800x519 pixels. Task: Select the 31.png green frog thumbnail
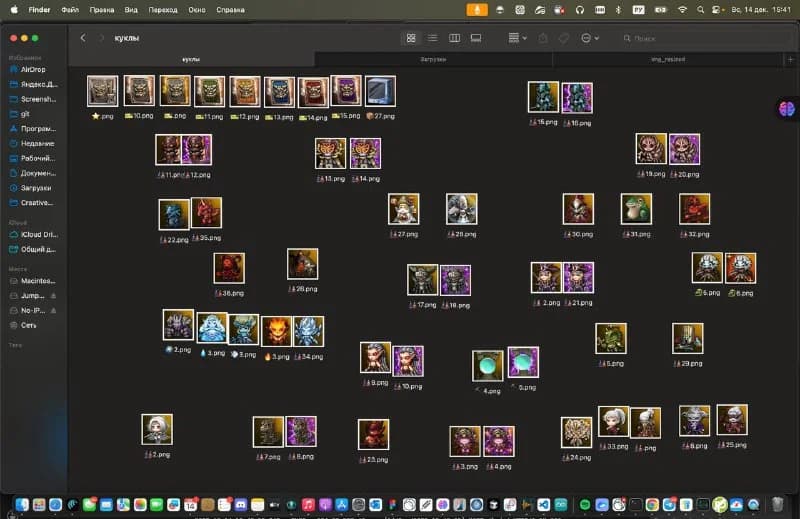click(x=636, y=209)
